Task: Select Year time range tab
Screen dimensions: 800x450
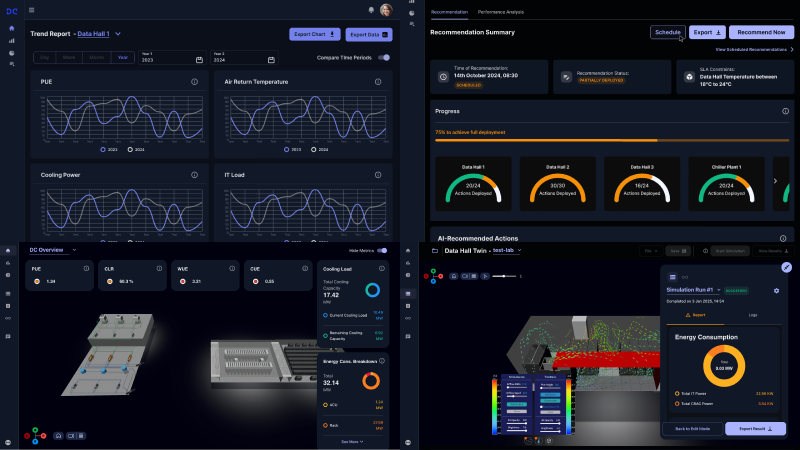Action: pos(123,58)
